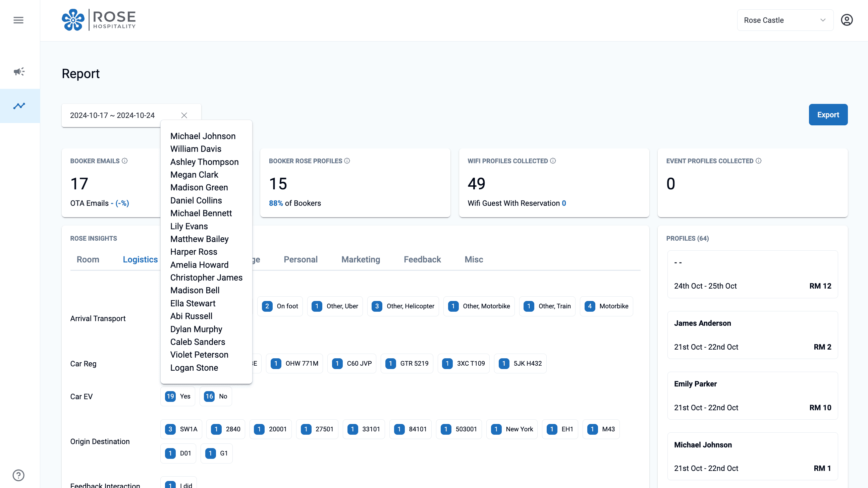The image size is (868, 488).
Task: Expand the Rose Castle property dropdown
Action: [785, 20]
